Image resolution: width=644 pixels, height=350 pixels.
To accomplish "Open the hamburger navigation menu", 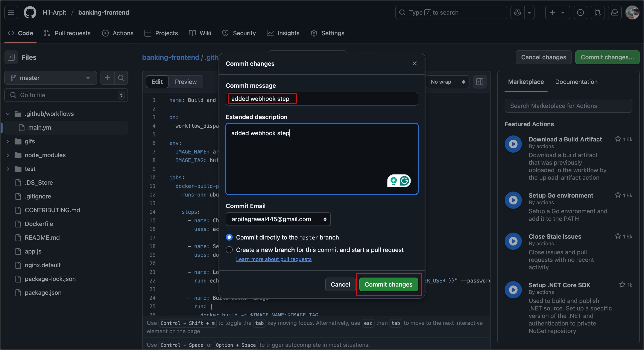I will [11, 12].
